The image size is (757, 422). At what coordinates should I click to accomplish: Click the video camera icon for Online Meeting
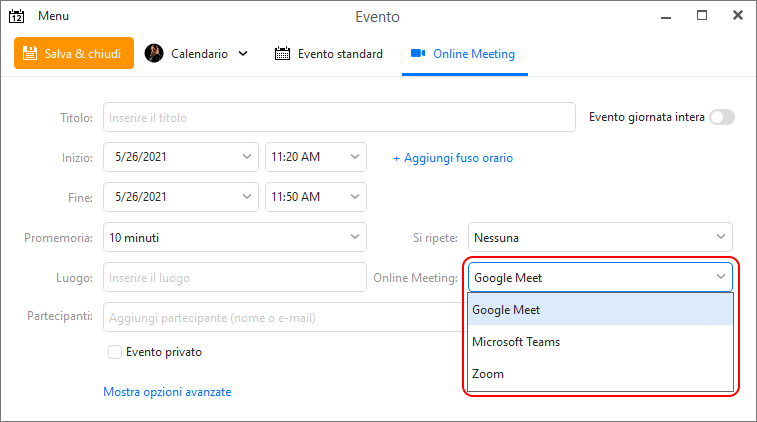click(x=418, y=53)
